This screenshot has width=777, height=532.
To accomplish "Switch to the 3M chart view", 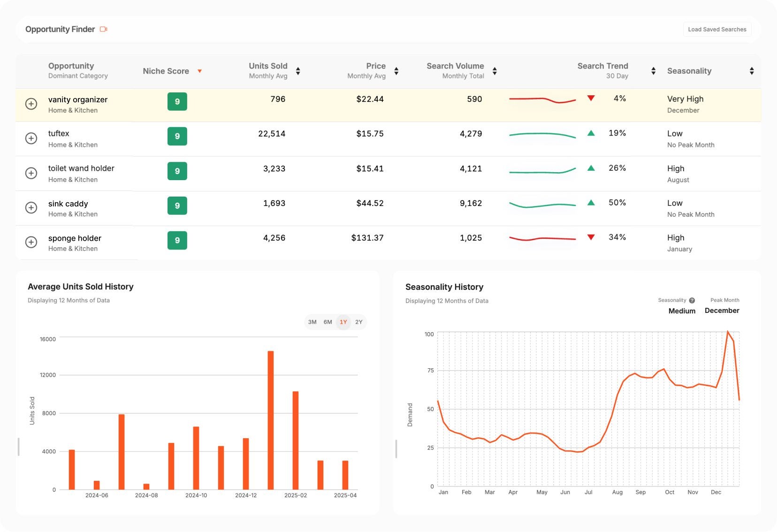I will click(x=312, y=322).
